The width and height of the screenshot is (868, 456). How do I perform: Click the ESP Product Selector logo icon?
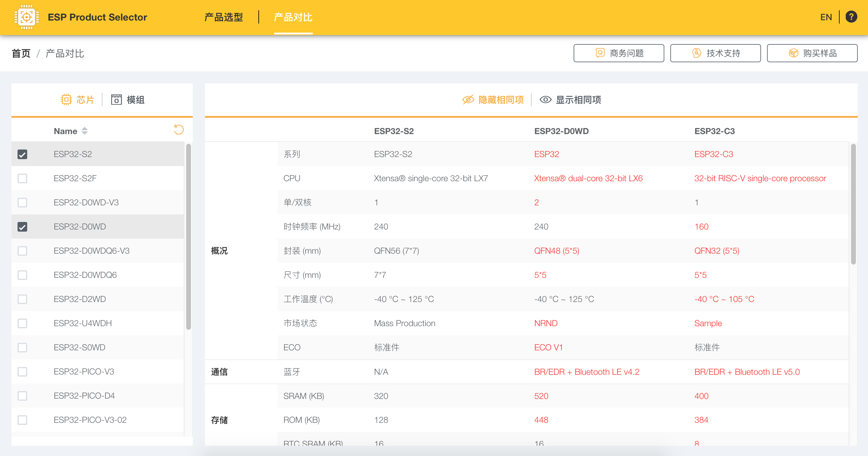coord(26,17)
